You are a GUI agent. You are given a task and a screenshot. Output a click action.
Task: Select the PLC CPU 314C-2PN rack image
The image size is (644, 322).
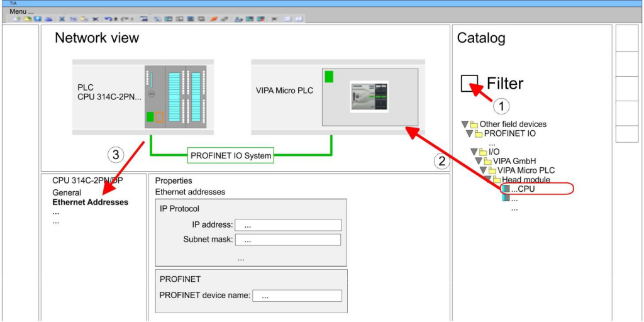(x=175, y=96)
